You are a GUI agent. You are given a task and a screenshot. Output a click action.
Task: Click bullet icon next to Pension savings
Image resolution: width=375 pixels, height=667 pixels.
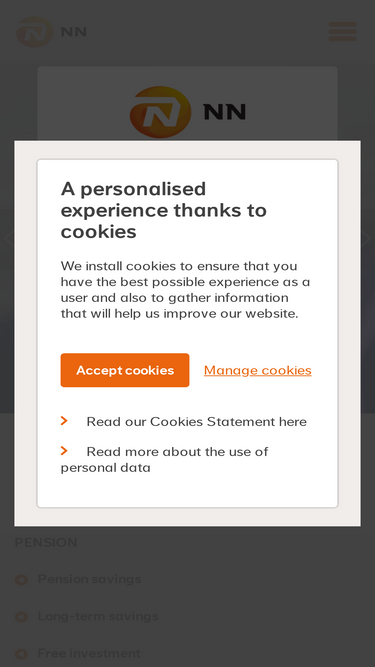click(x=21, y=579)
